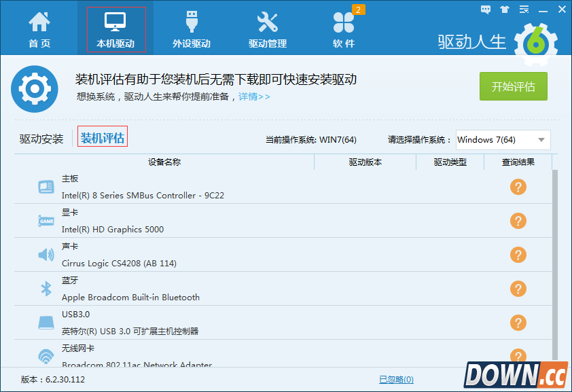The image size is (572, 392).
Task: Switch to the 驱动安装 tab
Action: pyautogui.click(x=41, y=139)
